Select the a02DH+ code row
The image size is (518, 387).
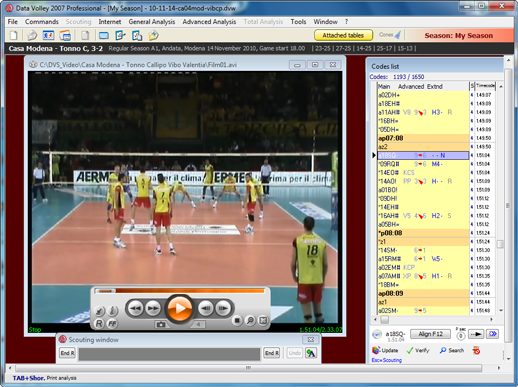(423, 95)
